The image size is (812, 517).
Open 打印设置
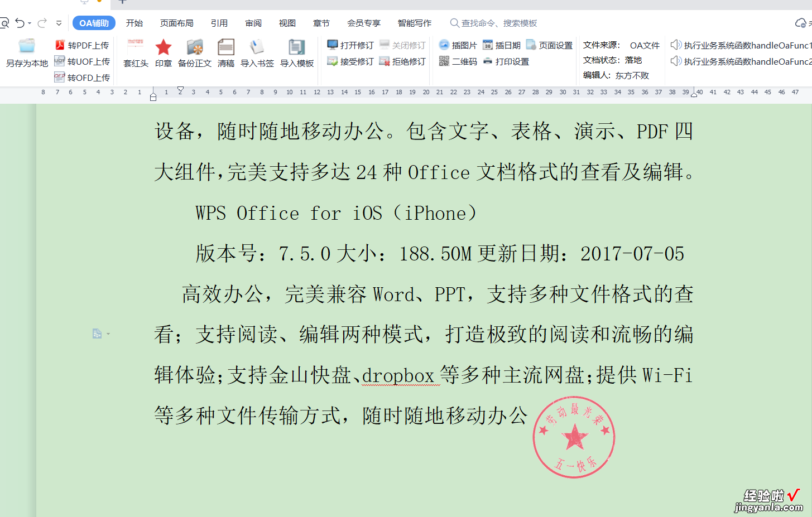pyautogui.click(x=506, y=61)
